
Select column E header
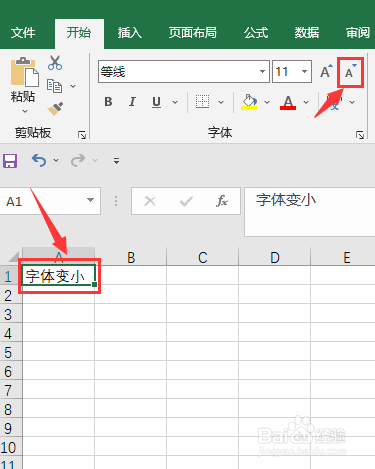(x=343, y=257)
